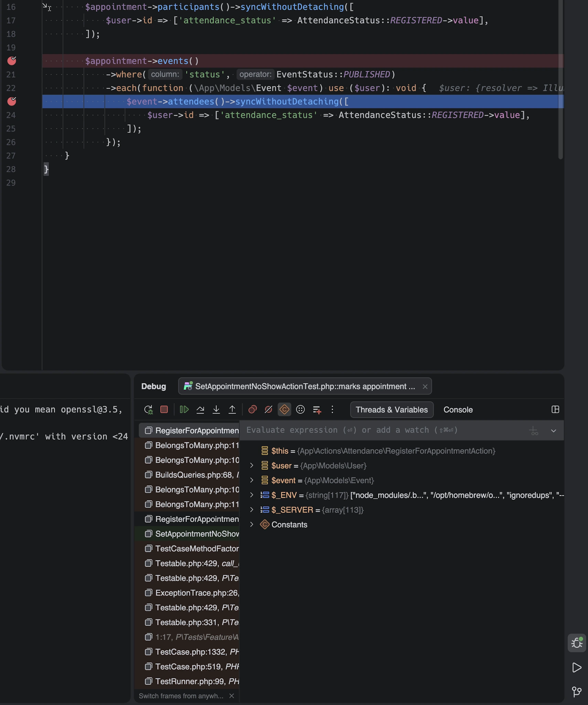Close the SetAppointmentNoShowActionTest debug tab
The height and width of the screenshot is (705, 588).
pos(425,387)
